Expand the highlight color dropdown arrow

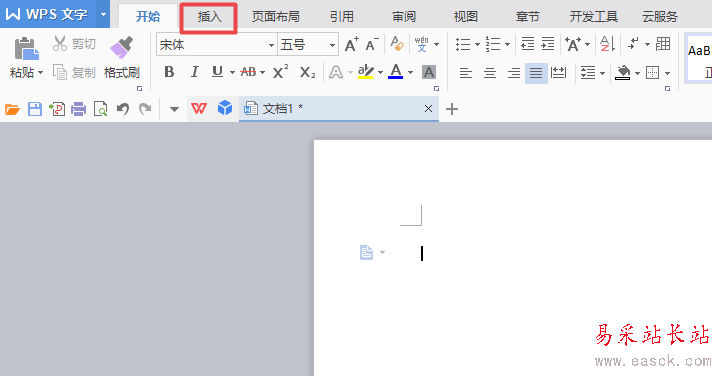click(380, 72)
